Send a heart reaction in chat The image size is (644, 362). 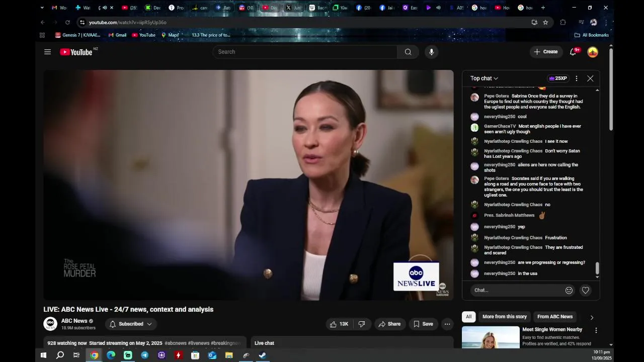coord(586,290)
